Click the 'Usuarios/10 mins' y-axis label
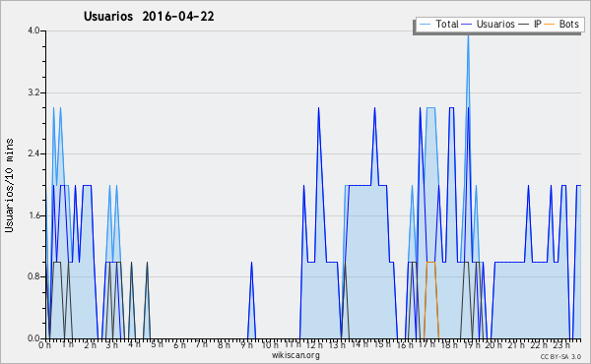This screenshot has width=591, height=364. point(9,186)
